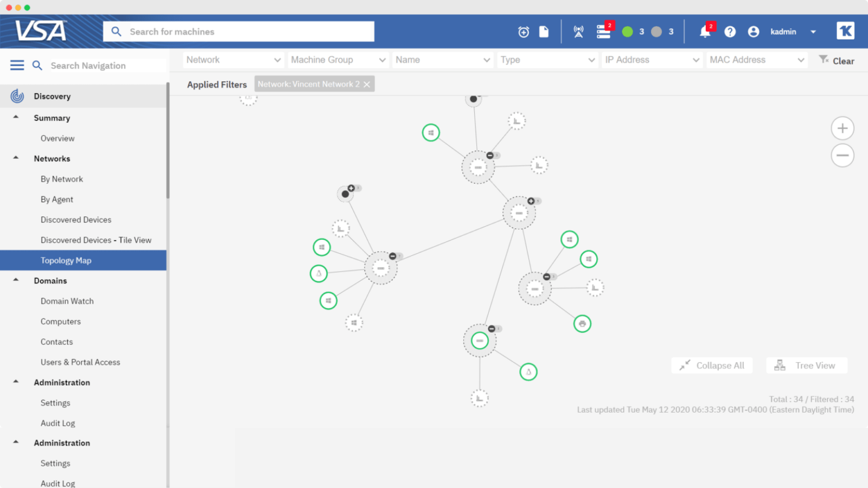Click the green online status dot
Viewport: 868px width, 488px height.
(628, 31)
